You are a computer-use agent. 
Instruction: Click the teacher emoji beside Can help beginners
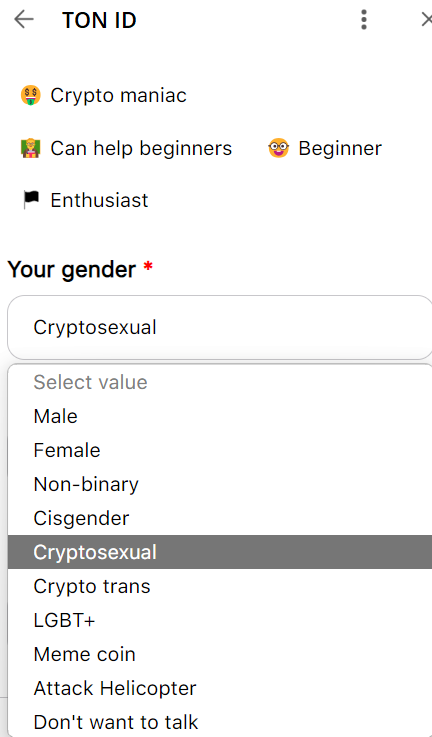point(31,149)
